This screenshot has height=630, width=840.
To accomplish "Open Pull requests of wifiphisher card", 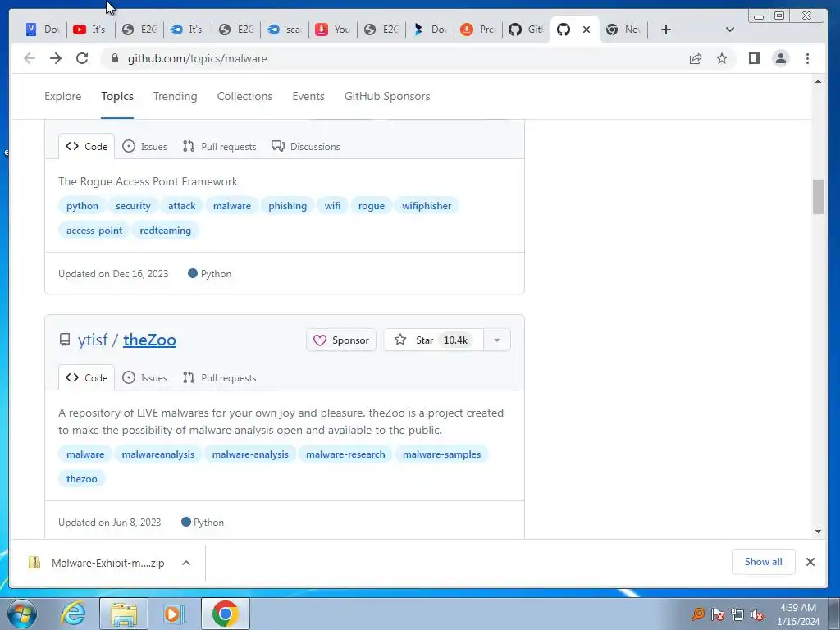I will [219, 146].
